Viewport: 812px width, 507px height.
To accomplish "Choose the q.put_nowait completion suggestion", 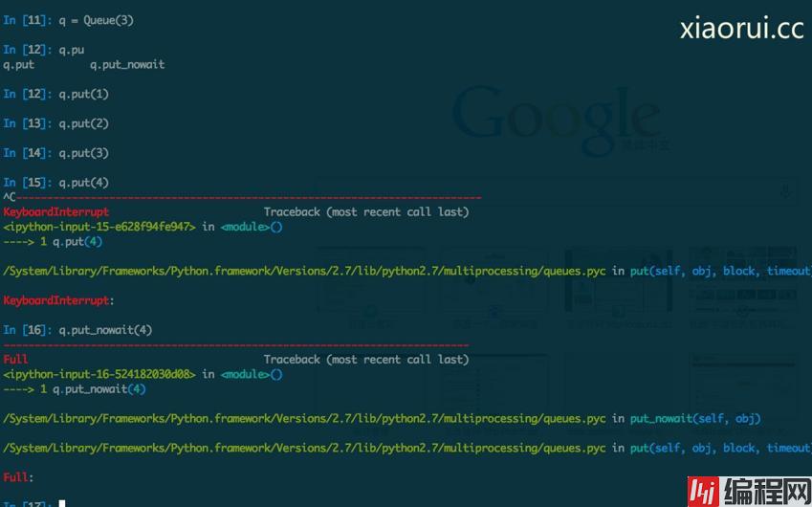I will point(127,64).
